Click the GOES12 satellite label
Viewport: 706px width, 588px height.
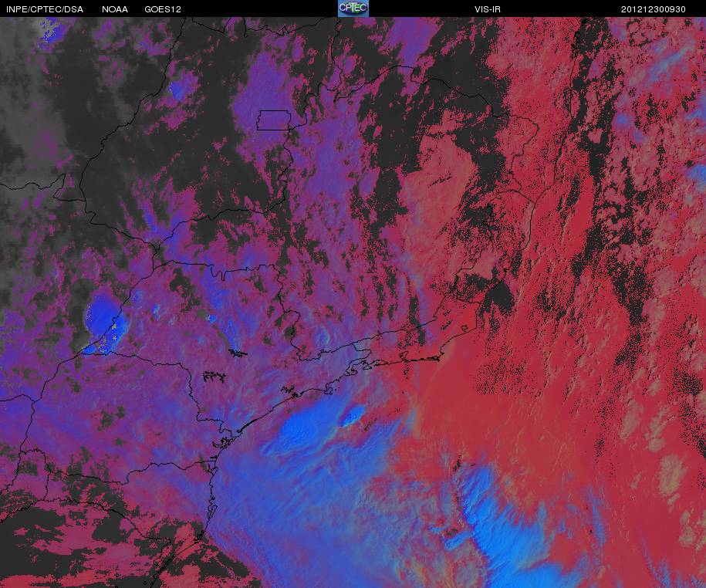pyautogui.click(x=163, y=9)
